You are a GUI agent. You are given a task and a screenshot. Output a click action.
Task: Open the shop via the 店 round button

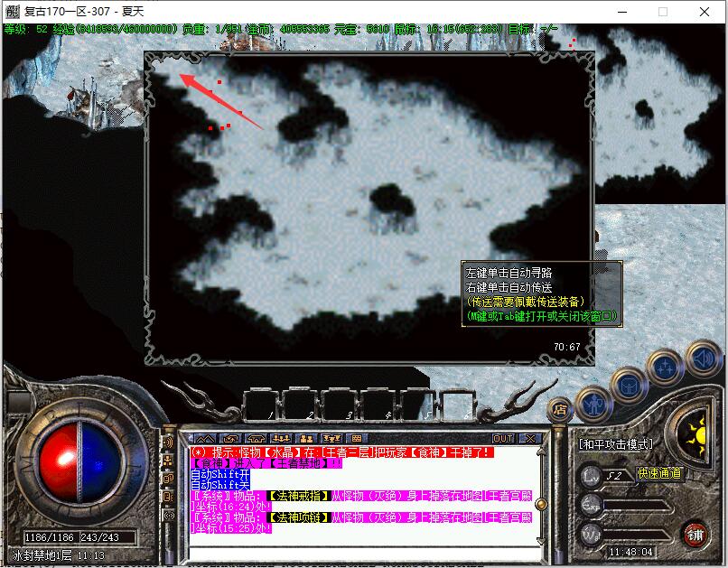pos(559,410)
